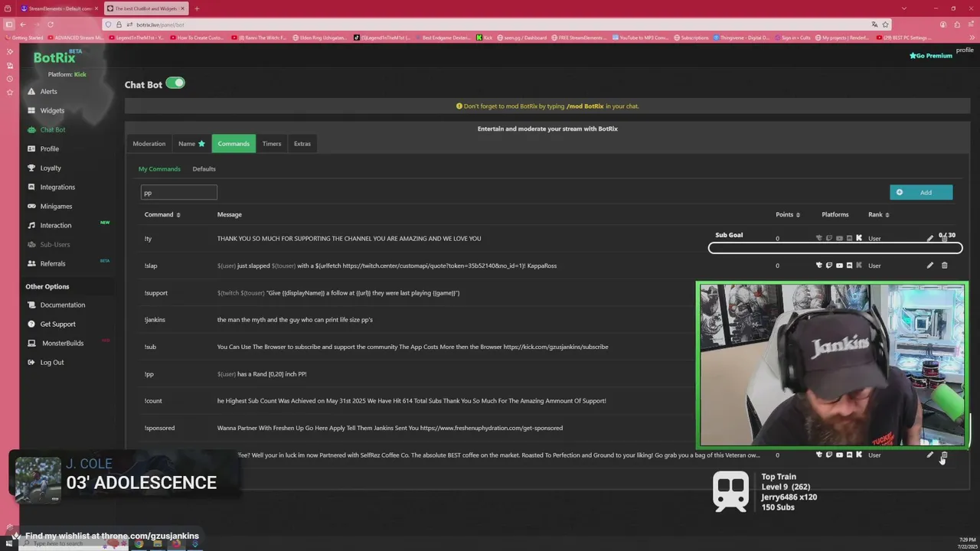Viewport: 980px width, 551px height.
Task: Add a new command with Add button
Action: click(921, 192)
